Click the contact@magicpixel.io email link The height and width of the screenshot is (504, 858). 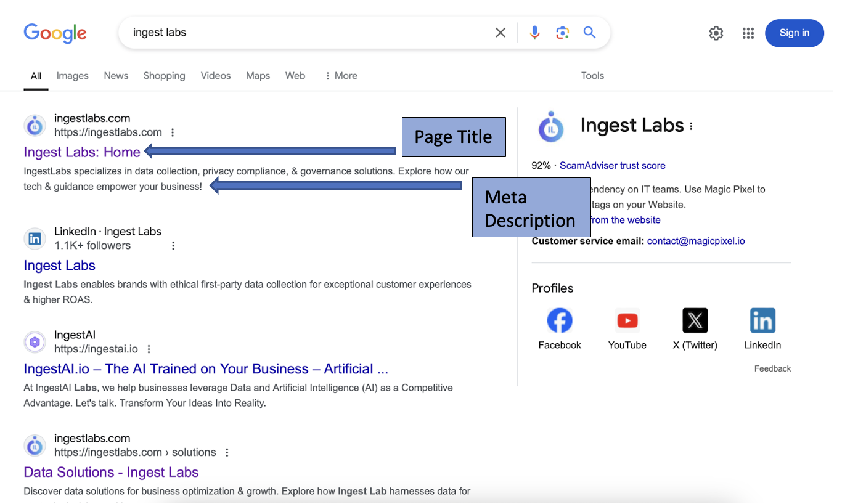point(696,242)
